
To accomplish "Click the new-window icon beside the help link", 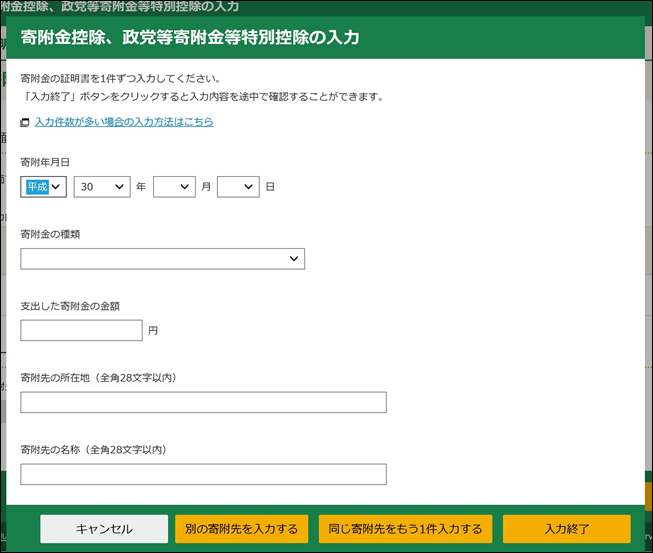I will tap(25, 122).
